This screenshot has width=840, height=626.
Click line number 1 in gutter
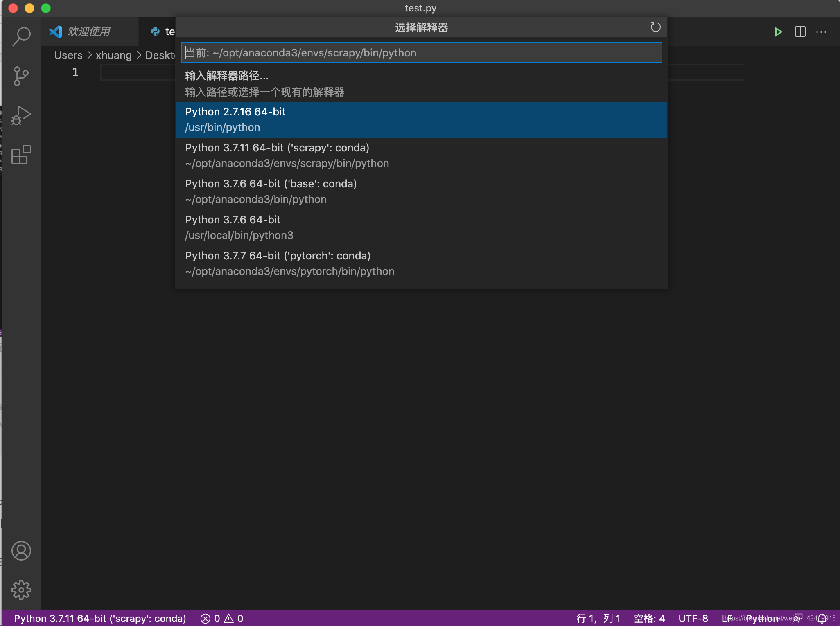click(x=75, y=72)
